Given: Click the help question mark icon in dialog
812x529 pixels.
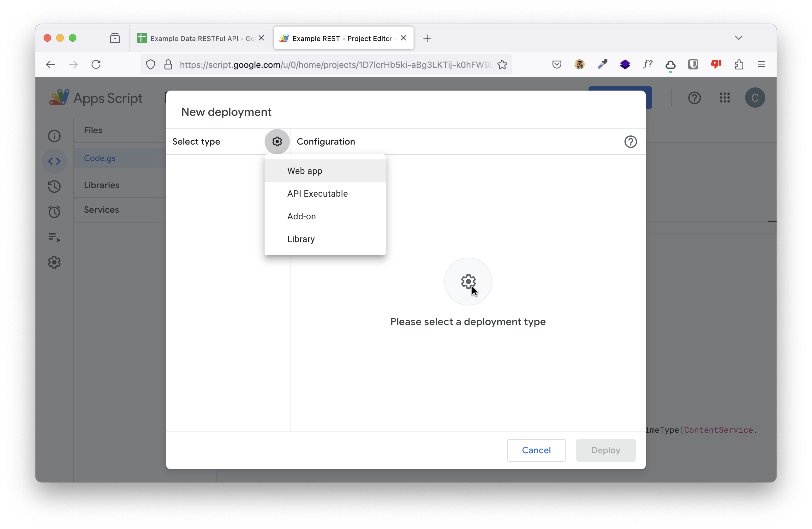Looking at the screenshot, I should coord(630,141).
